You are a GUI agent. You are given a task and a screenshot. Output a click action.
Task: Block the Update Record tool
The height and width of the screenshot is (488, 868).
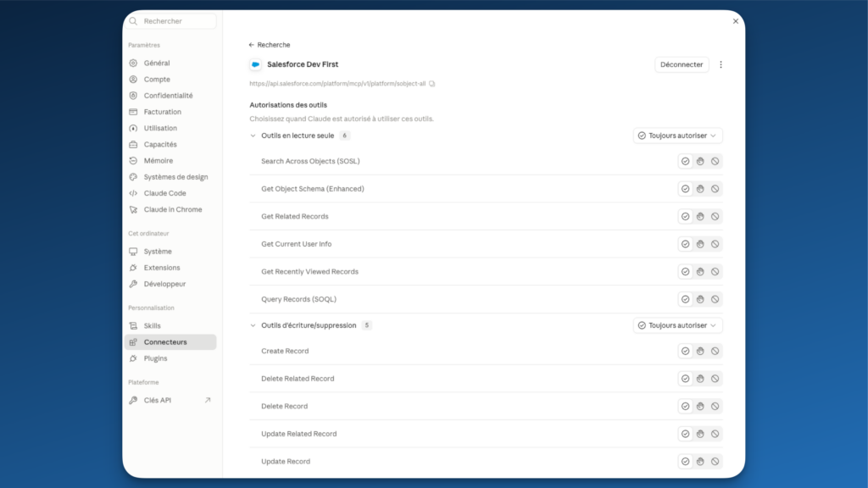[x=715, y=462]
